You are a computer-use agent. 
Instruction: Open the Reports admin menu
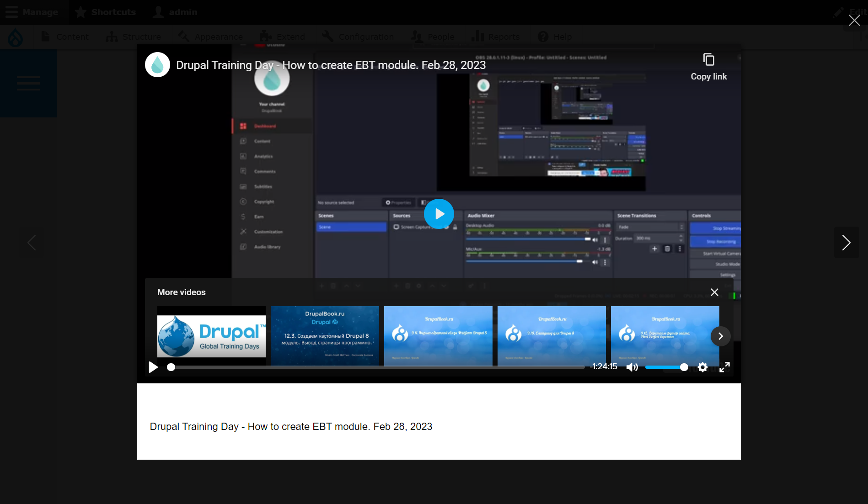(496, 37)
